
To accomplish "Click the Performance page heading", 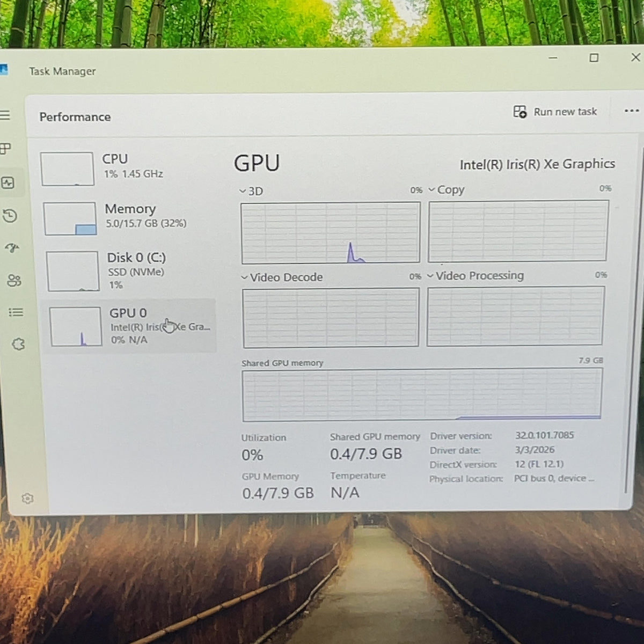I will click(75, 117).
